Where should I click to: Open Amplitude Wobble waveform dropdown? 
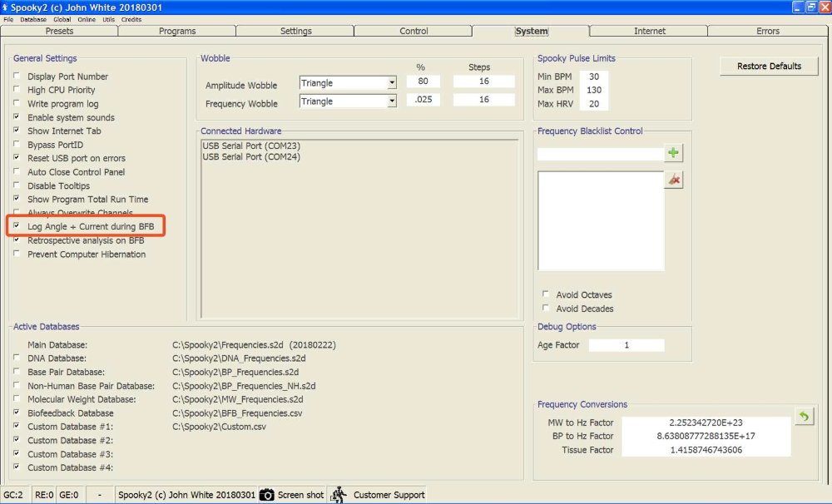pos(392,83)
